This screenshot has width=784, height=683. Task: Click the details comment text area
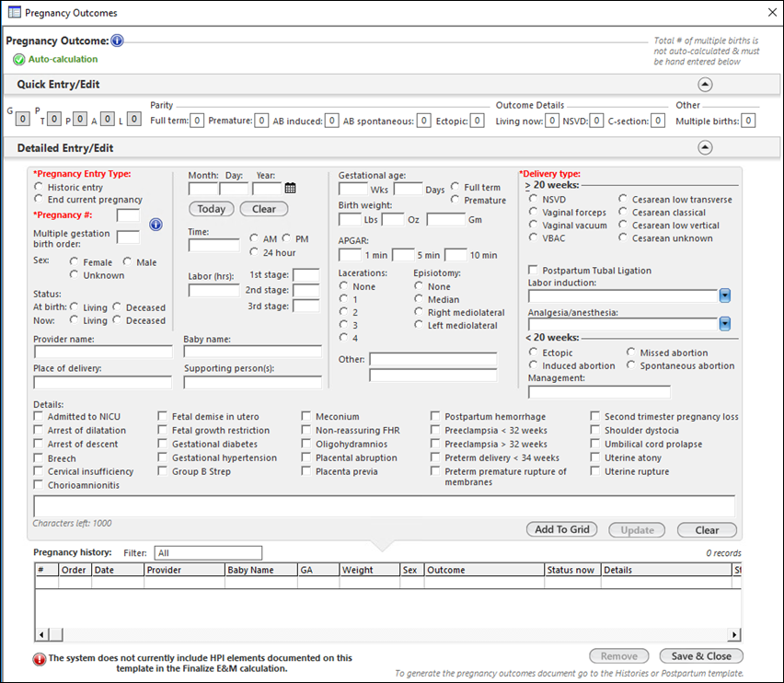(x=385, y=506)
